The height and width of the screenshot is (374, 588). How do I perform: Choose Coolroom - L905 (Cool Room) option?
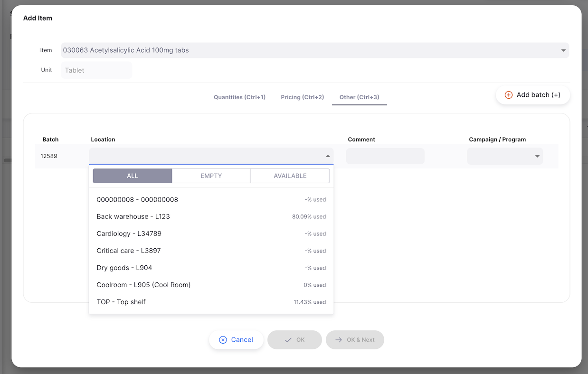click(x=143, y=285)
